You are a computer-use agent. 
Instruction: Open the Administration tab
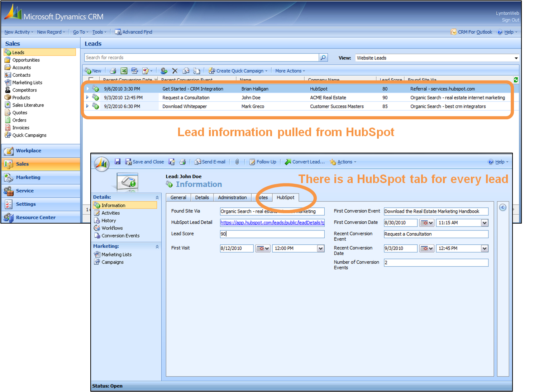[232, 197]
